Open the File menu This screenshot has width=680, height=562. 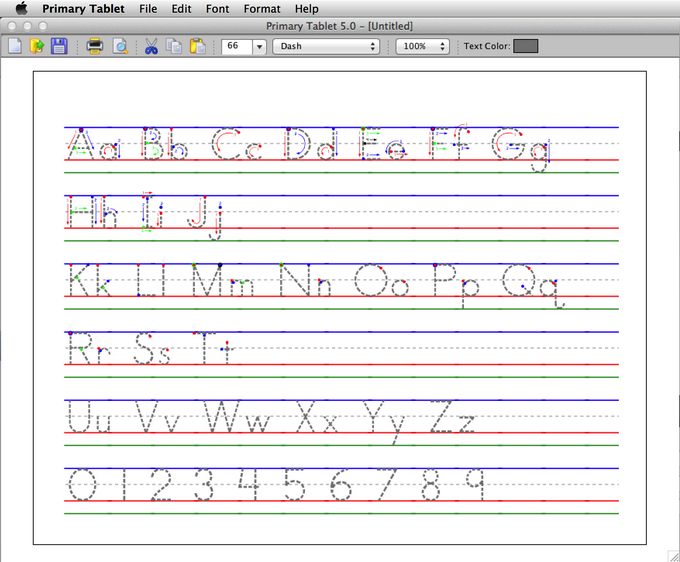[x=148, y=8]
